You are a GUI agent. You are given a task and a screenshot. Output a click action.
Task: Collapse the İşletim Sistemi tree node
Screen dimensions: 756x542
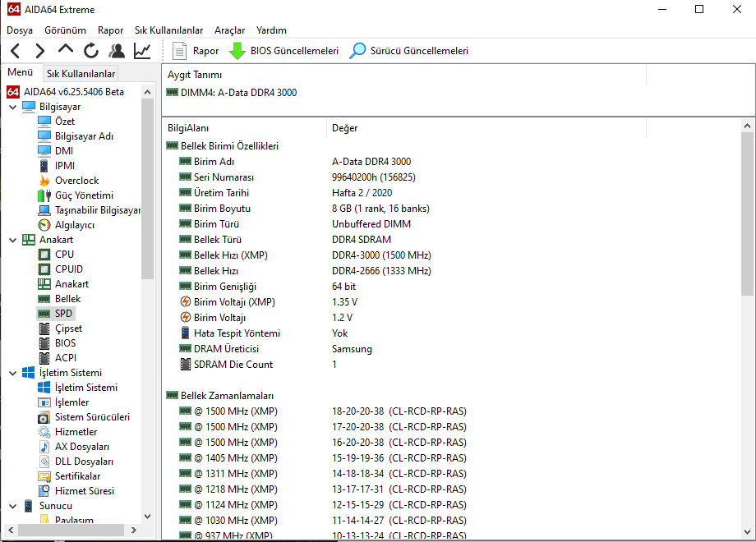tap(13, 373)
